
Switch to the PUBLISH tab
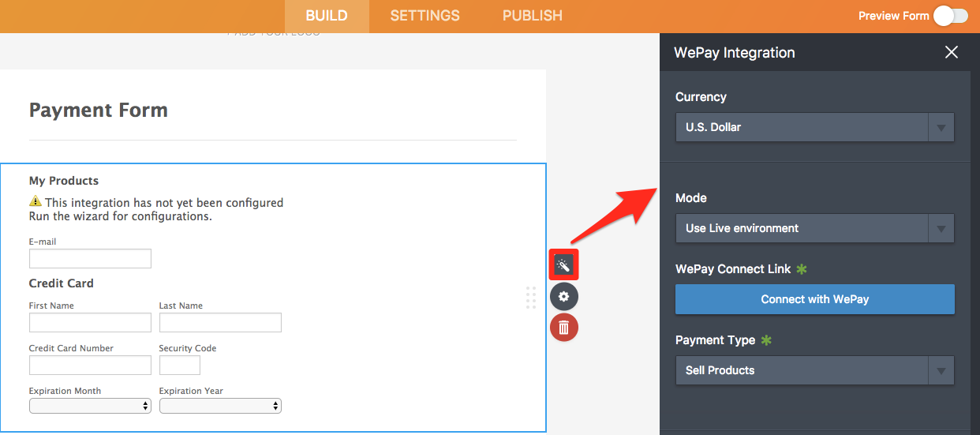(x=533, y=16)
